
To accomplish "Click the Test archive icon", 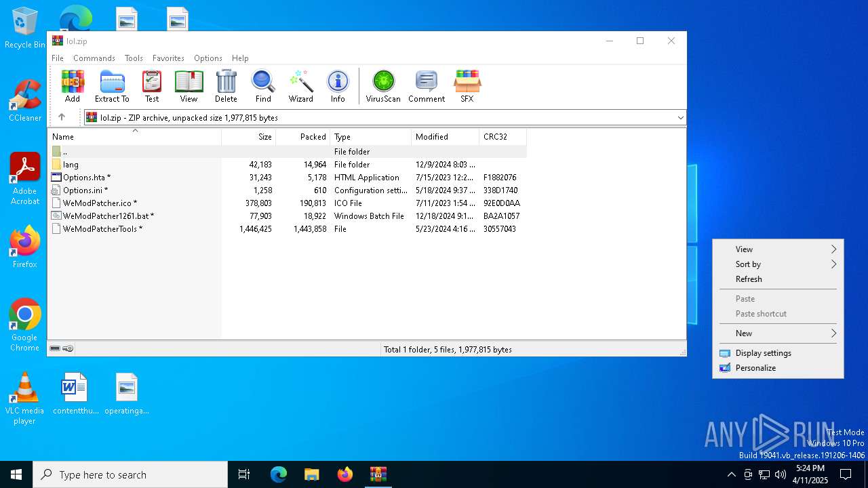I will click(152, 86).
